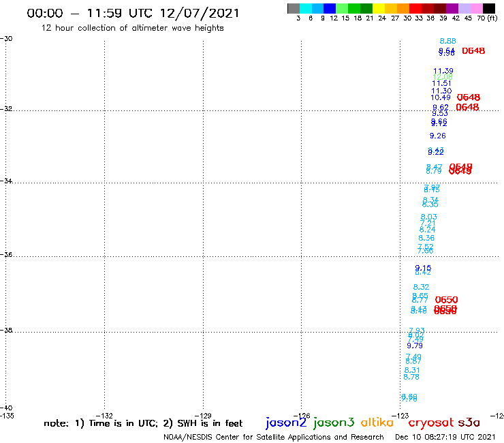Click the longitude axis label -123

coord(400,416)
